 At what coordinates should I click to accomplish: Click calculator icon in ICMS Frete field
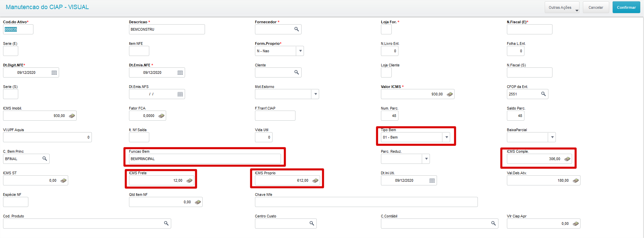click(189, 181)
